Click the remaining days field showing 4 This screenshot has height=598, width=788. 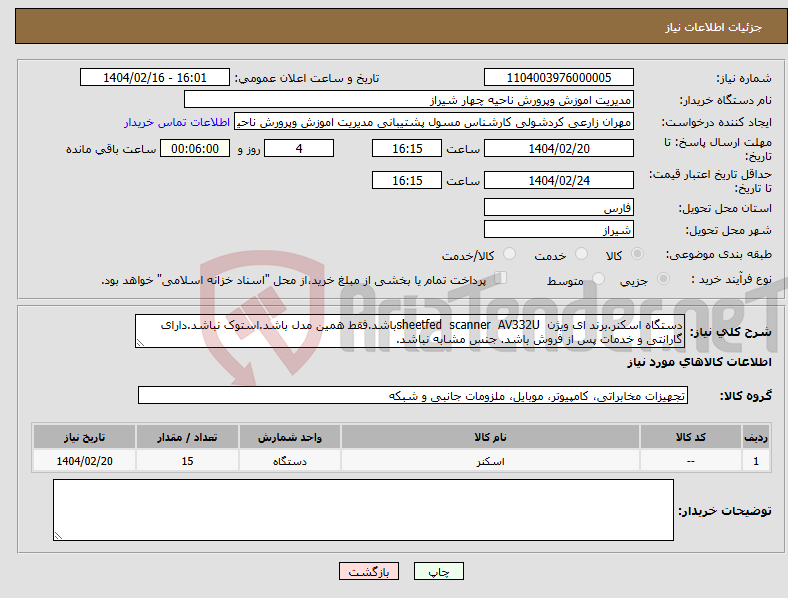[x=299, y=148]
